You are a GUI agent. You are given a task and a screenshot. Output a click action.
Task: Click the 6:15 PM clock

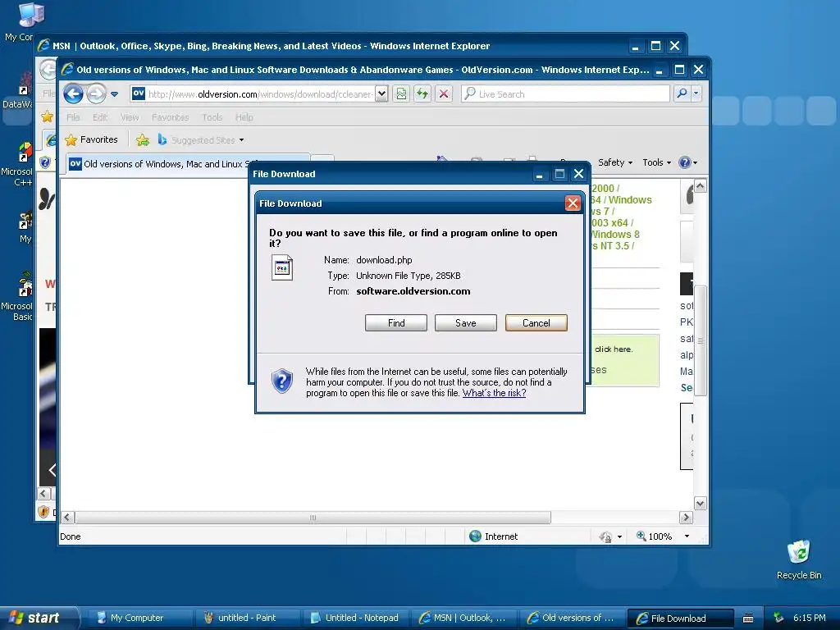coord(810,618)
